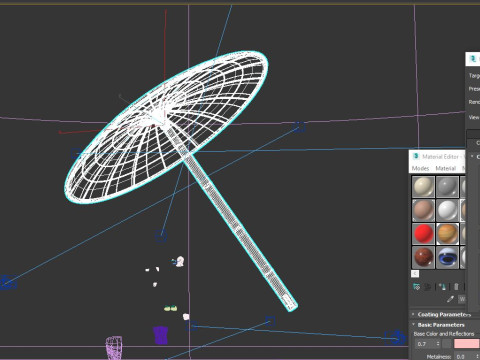
Task: Open the Modes menu in Material Editor
Action: (420, 168)
